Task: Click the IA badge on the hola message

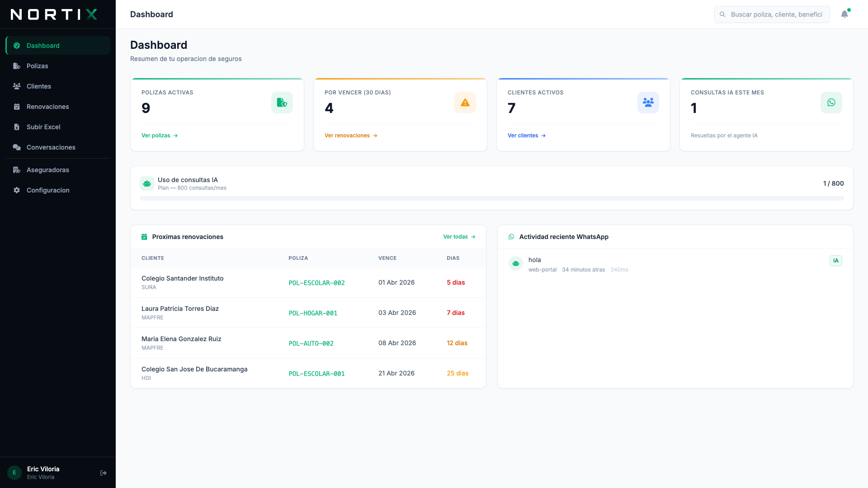Action: [x=835, y=261]
